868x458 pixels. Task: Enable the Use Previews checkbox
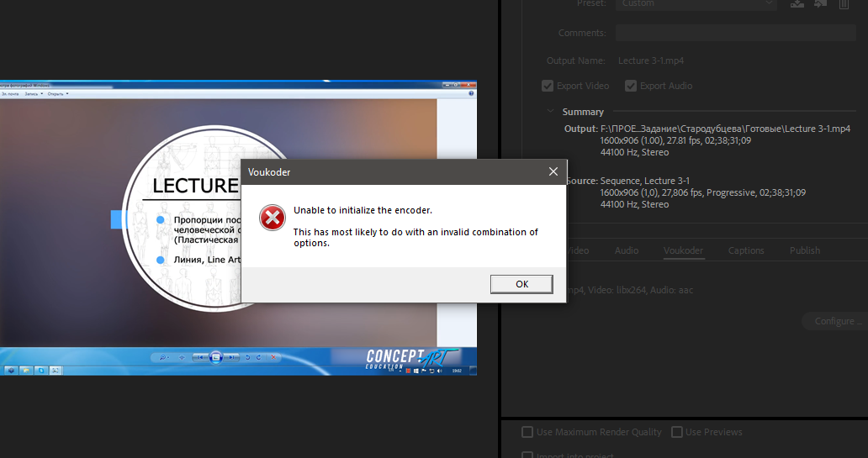pos(677,432)
